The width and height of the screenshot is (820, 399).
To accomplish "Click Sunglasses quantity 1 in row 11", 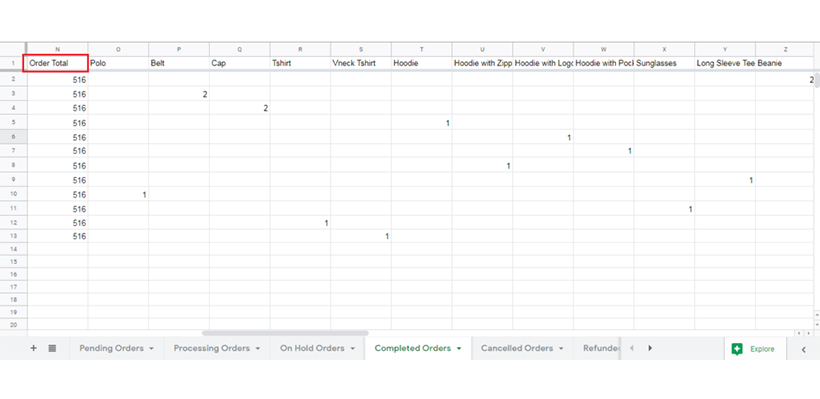I will [690, 209].
